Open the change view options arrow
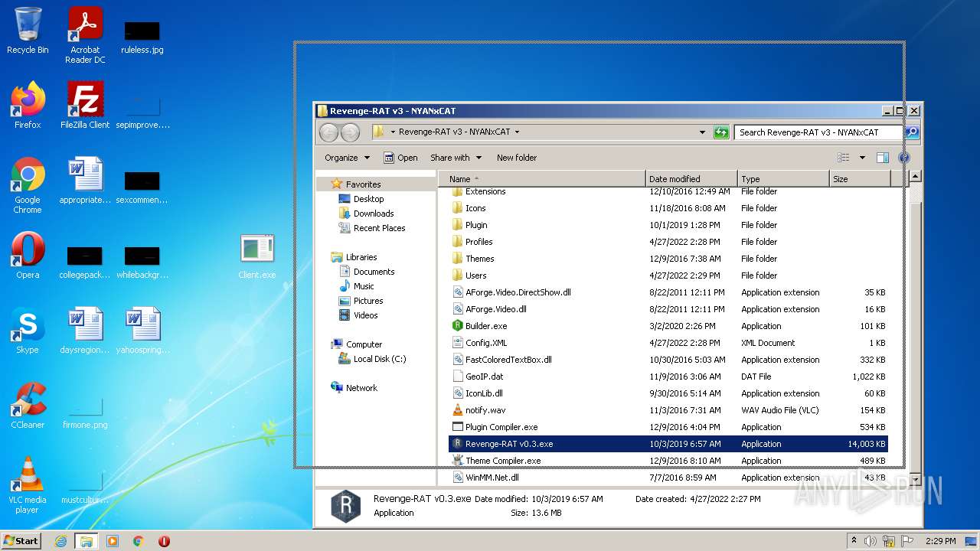 point(862,158)
